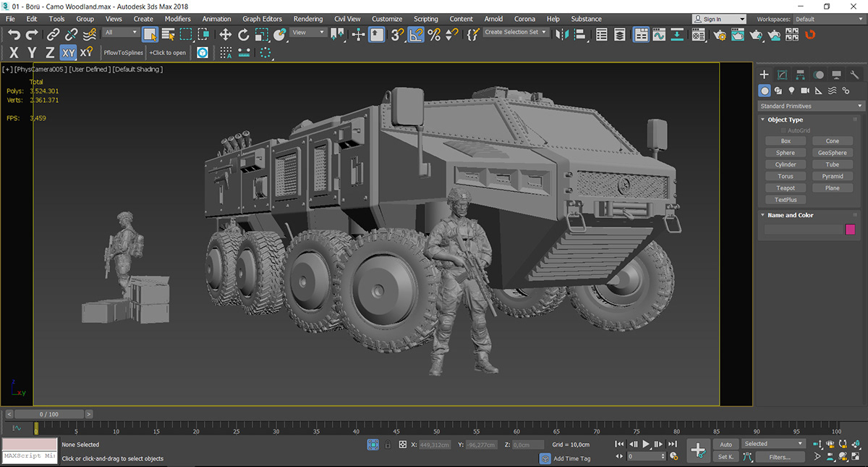Image resolution: width=868 pixels, height=467 pixels.
Task: Open the Render Setup dialog
Action: coord(721,33)
